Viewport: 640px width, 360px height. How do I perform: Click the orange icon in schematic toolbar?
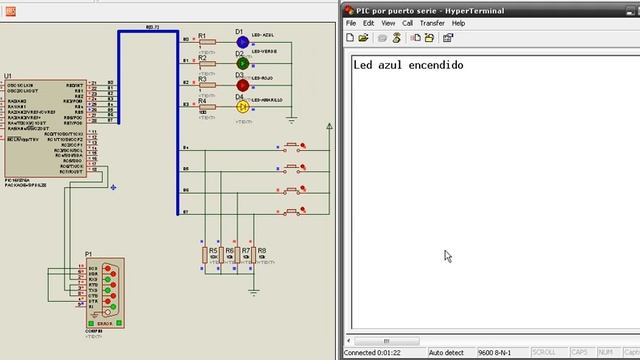coord(11,11)
